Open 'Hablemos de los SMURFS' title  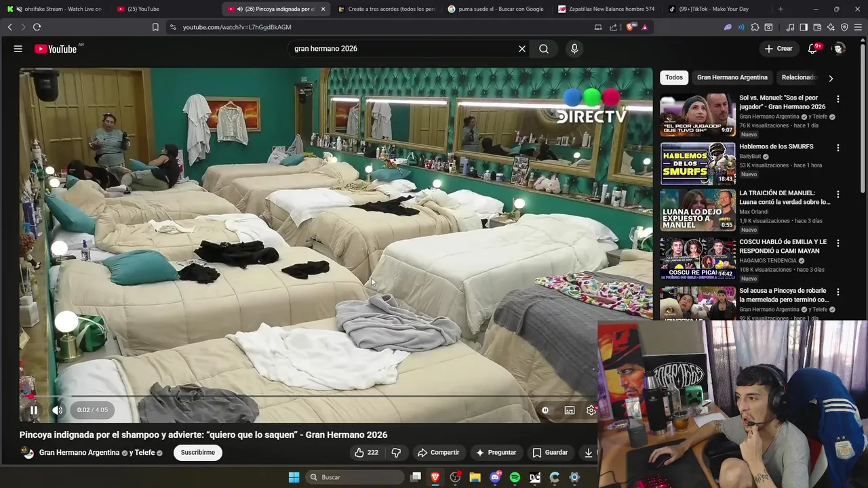click(776, 146)
